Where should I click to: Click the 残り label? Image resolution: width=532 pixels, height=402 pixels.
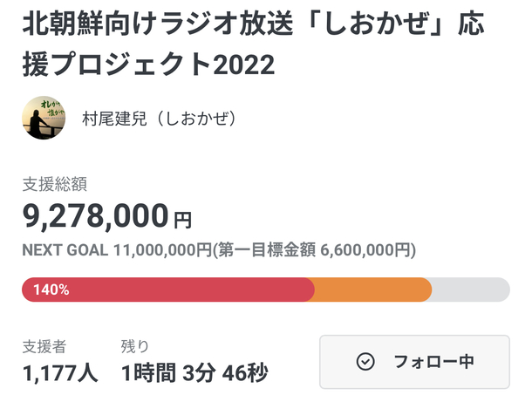[135, 346]
